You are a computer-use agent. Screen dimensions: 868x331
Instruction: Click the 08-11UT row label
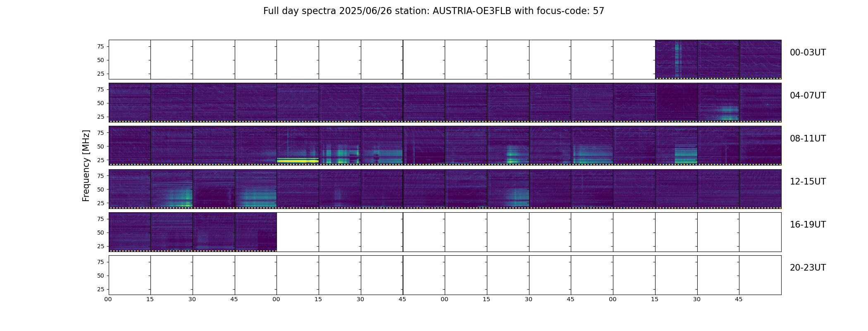808,139
